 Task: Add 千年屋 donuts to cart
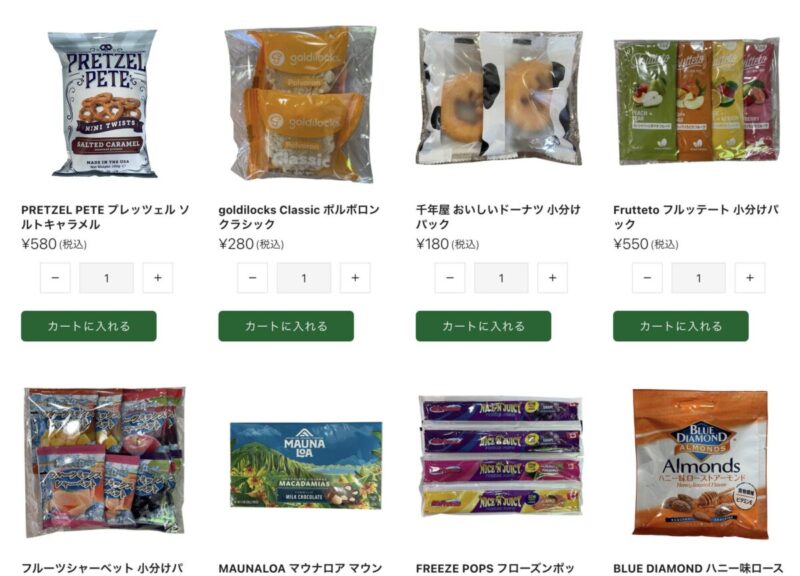[483, 326]
